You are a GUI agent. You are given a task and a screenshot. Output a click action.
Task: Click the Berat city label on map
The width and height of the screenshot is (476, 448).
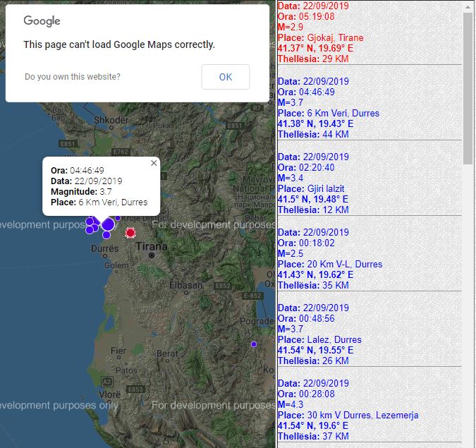(x=167, y=353)
